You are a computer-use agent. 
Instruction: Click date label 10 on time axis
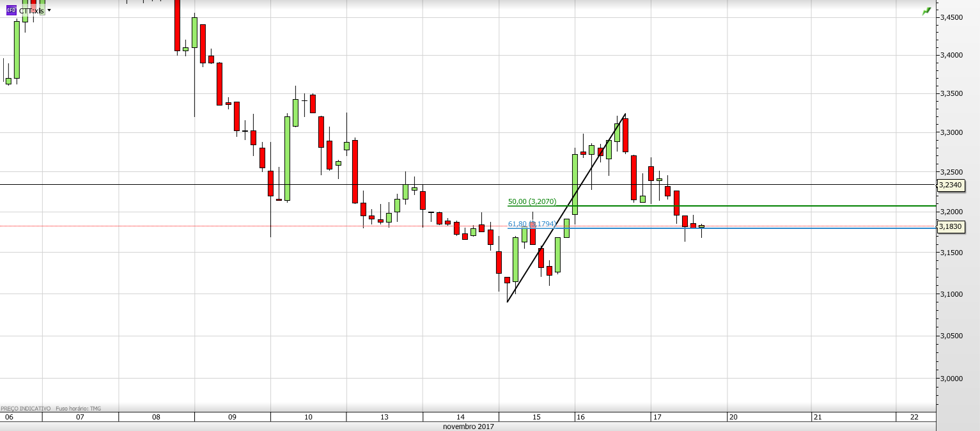tap(308, 417)
